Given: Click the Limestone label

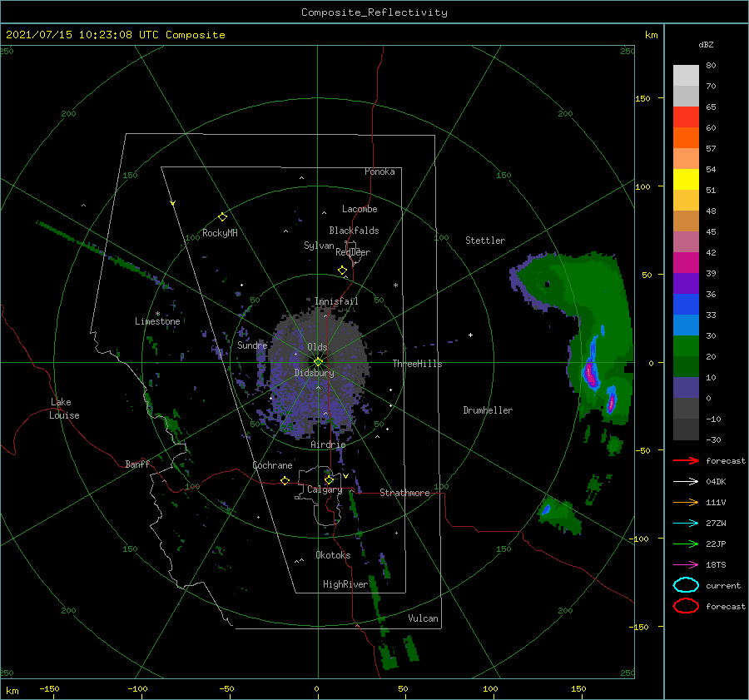Looking at the screenshot, I should [x=157, y=321].
